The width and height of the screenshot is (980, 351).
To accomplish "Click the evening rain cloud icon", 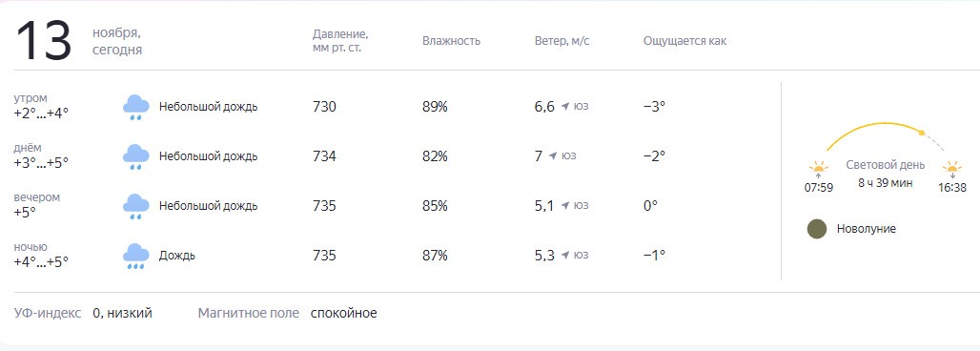I will click(x=135, y=206).
